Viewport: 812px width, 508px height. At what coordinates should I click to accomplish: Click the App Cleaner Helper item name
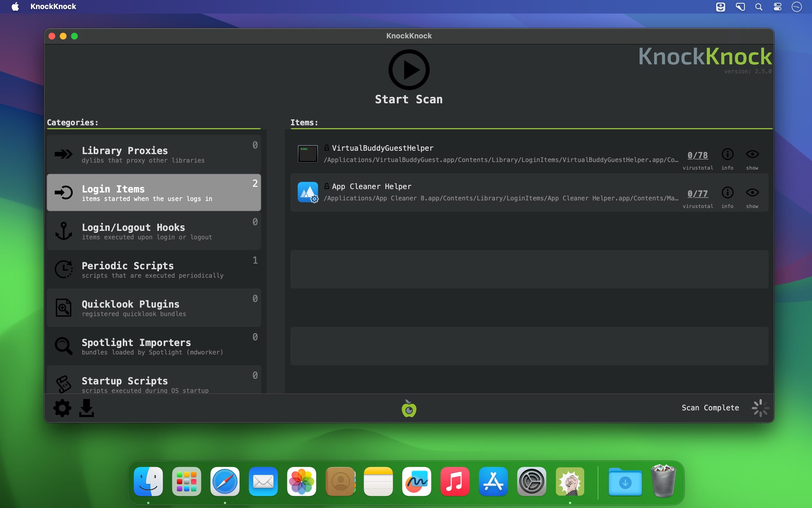[371, 187]
